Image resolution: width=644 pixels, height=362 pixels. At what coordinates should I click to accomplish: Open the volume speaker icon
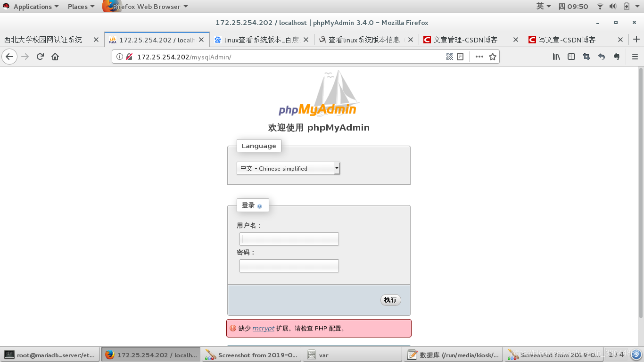tap(613, 6)
